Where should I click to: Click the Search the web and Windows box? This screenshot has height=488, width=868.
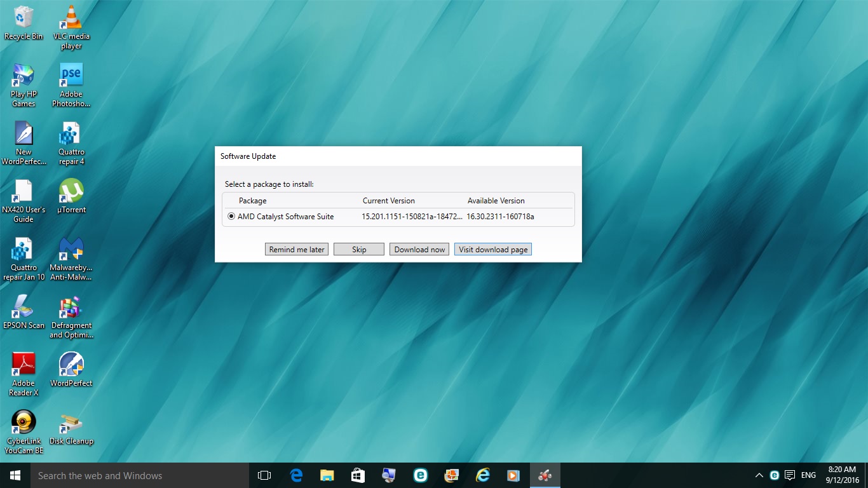pos(140,475)
